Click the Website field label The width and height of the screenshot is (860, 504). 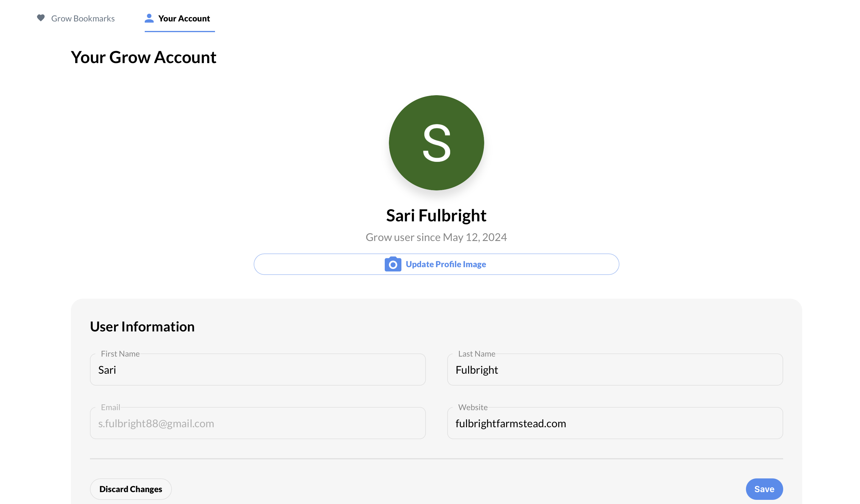(x=473, y=407)
